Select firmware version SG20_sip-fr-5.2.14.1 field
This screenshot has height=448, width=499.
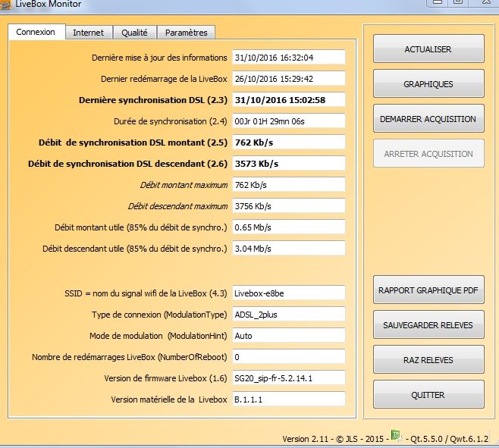pyautogui.click(x=289, y=378)
